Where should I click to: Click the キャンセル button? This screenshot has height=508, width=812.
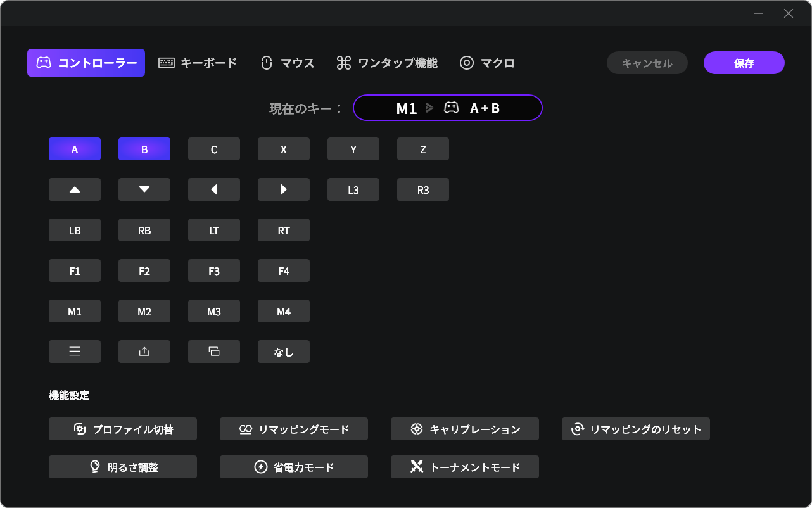pyautogui.click(x=647, y=63)
